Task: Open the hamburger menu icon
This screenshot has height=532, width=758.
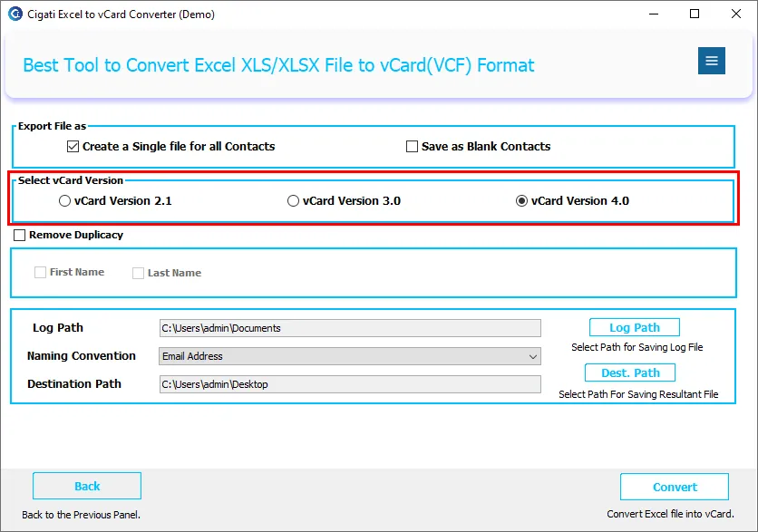Action: click(x=711, y=61)
